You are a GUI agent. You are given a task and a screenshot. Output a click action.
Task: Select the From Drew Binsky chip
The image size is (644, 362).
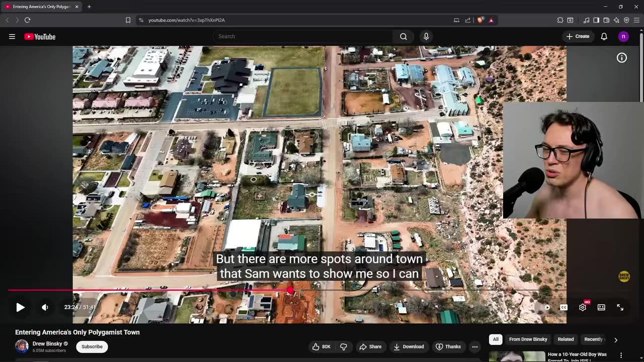[528, 339]
